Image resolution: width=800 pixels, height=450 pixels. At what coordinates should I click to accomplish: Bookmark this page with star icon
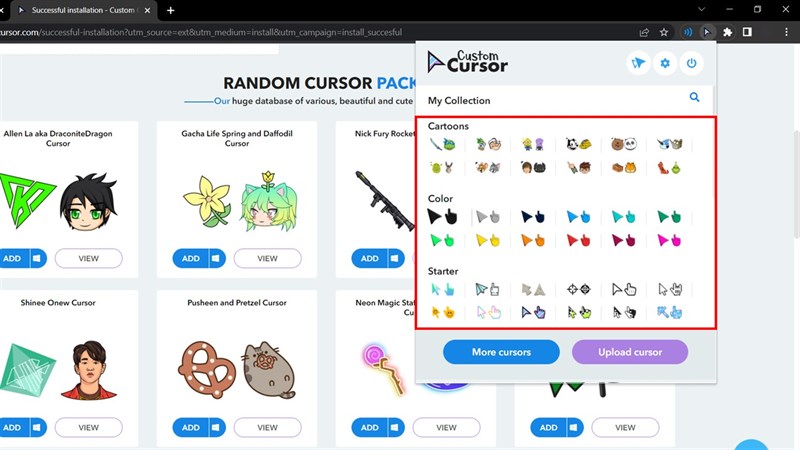664,32
